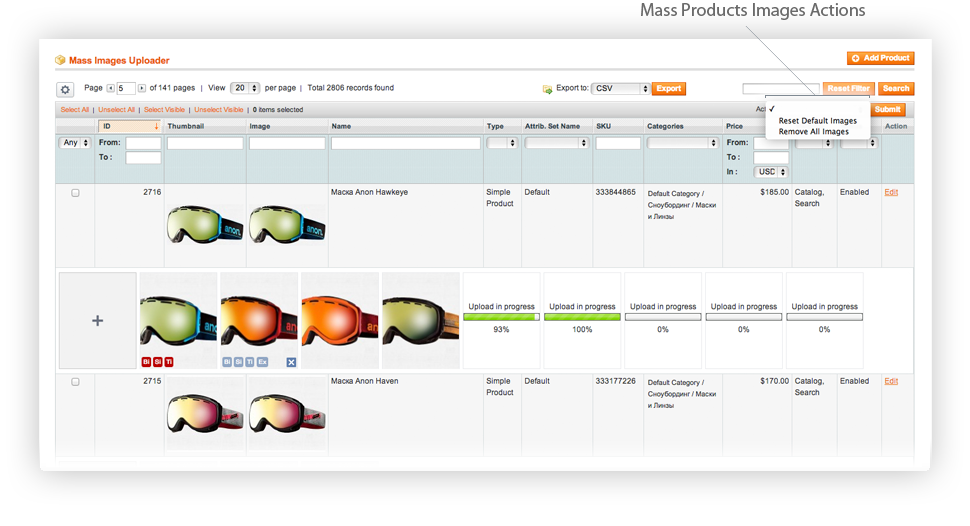Open the Export to CSV dropdown

(x=620, y=89)
